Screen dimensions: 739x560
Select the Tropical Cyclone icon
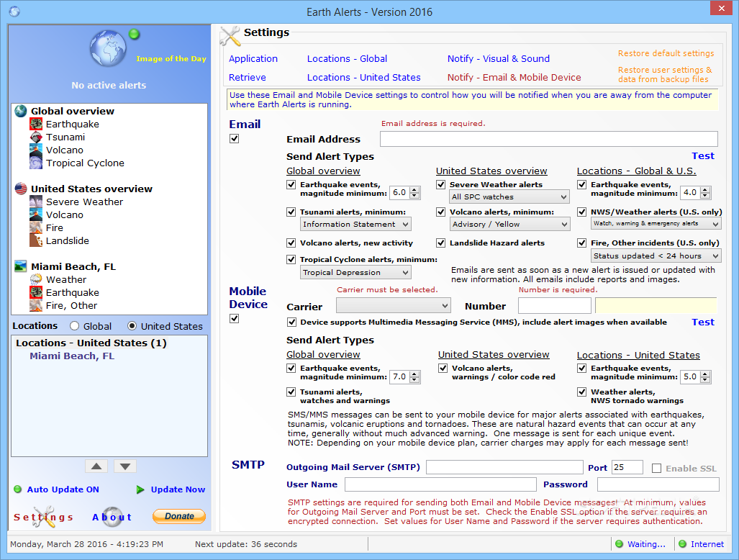click(x=36, y=163)
